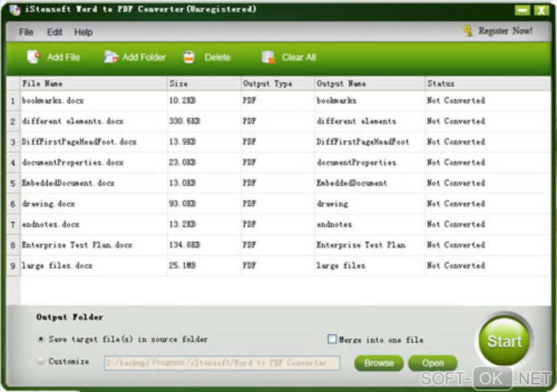Click the Delete trash icon

tap(189, 57)
